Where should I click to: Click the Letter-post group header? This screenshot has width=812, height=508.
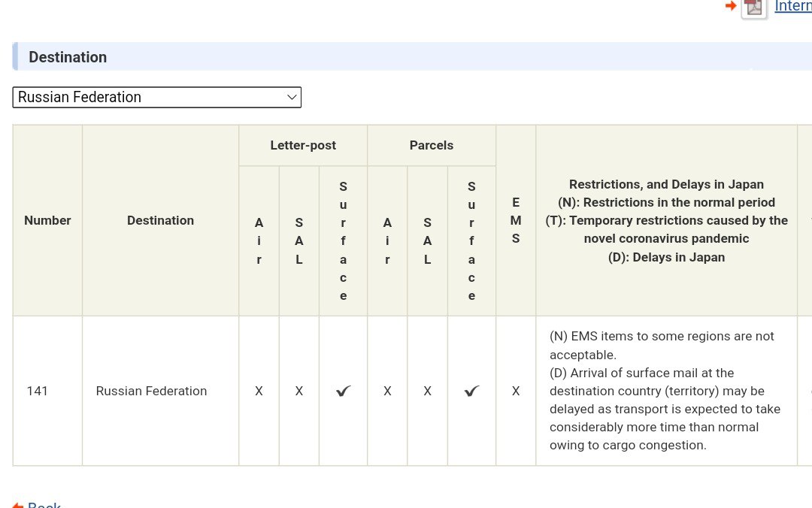[x=303, y=146]
